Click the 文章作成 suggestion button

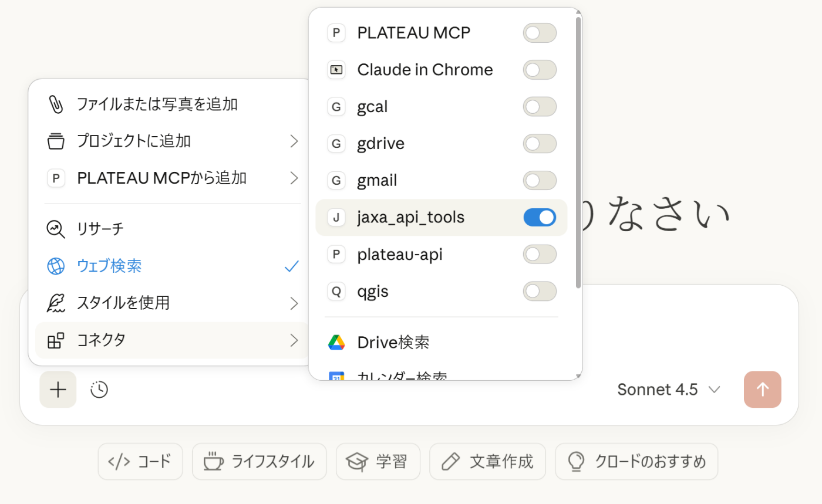pyautogui.click(x=488, y=462)
